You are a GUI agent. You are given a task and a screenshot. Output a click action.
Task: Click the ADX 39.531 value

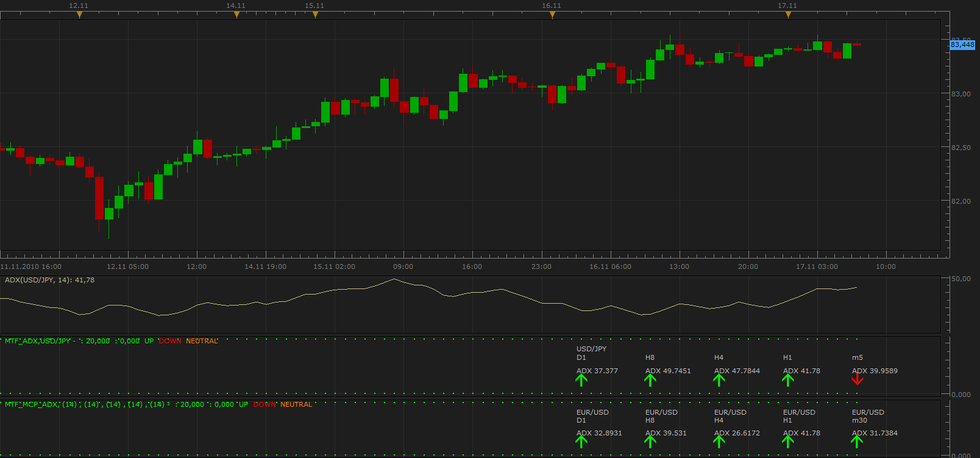(x=666, y=433)
